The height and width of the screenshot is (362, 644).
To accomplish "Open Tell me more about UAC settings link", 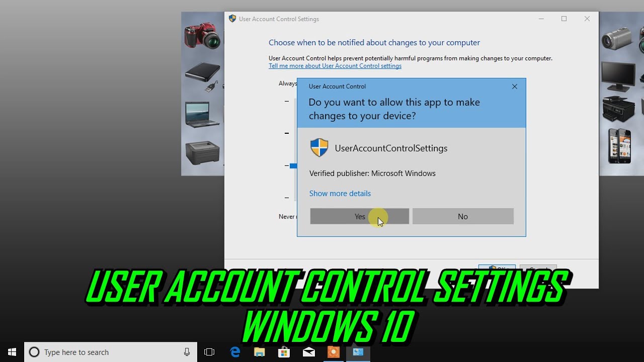I will (x=335, y=66).
